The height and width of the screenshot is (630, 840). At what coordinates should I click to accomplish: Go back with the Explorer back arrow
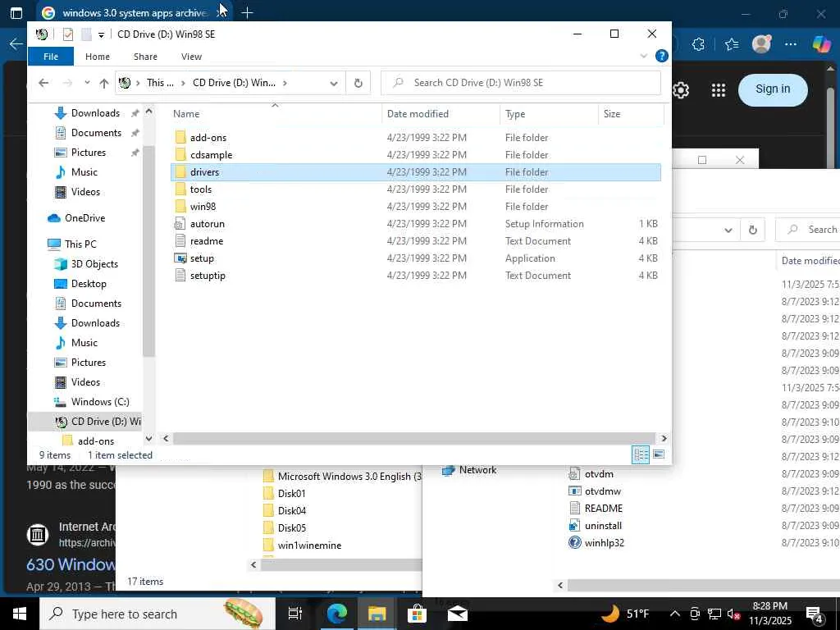43,83
